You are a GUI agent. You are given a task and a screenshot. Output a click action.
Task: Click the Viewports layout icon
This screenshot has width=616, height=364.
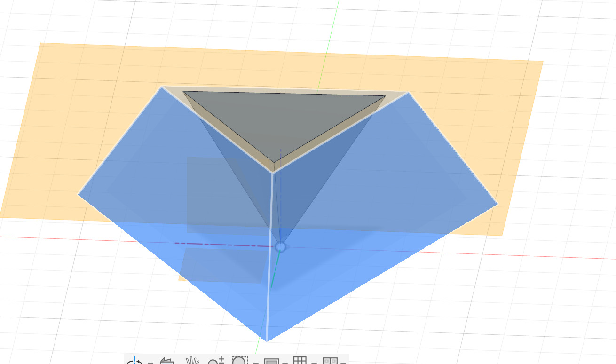pos(330,361)
